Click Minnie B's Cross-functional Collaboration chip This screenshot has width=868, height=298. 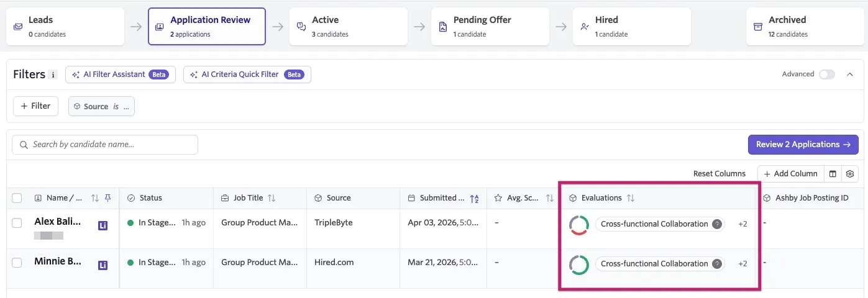(660, 264)
